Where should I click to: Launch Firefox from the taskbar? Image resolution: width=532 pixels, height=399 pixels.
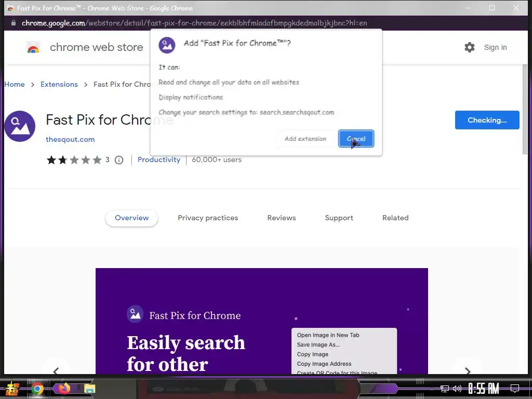point(64,388)
